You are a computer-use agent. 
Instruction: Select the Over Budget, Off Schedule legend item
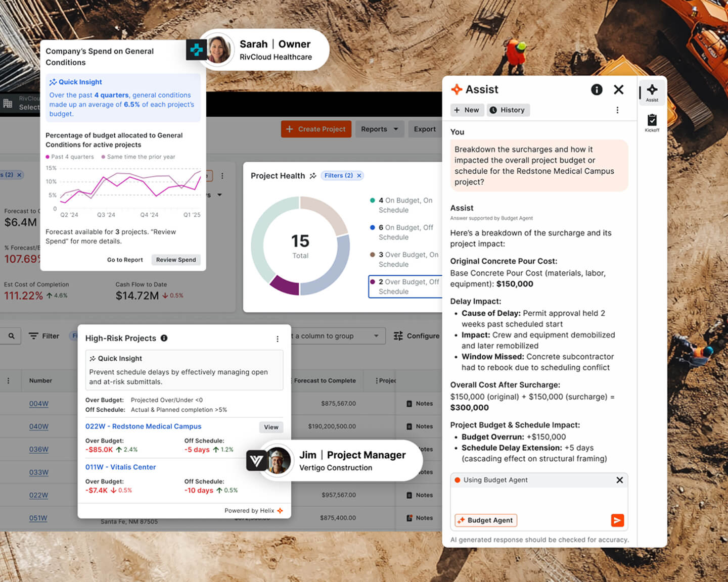[x=404, y=286]
